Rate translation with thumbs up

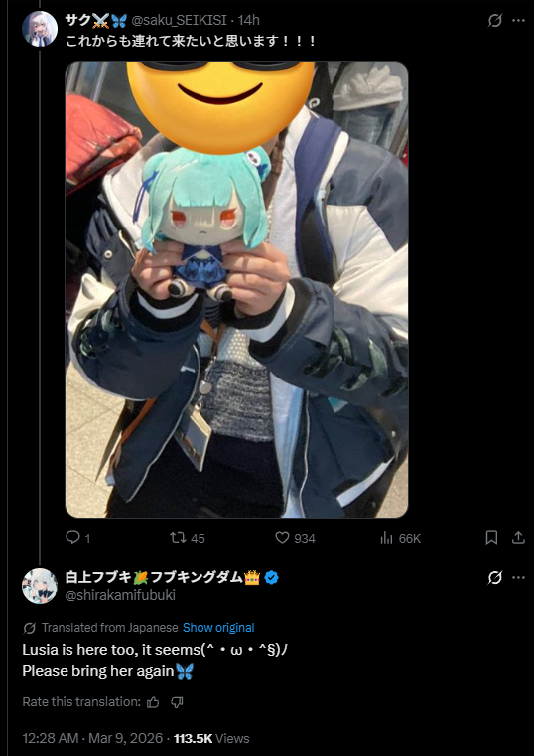pyautogui.click(x=153, y=702)
